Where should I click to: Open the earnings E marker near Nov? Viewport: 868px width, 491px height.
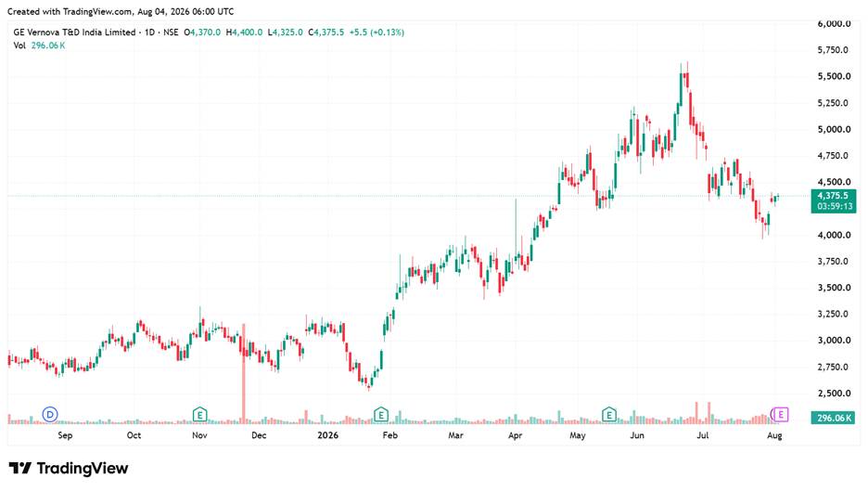(x=199, y=415)
